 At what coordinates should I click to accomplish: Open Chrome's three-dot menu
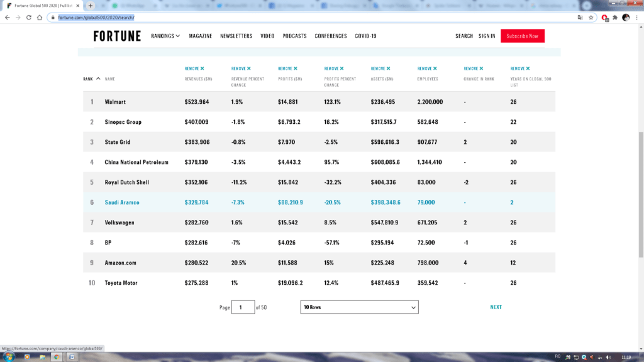pos(636,18)
